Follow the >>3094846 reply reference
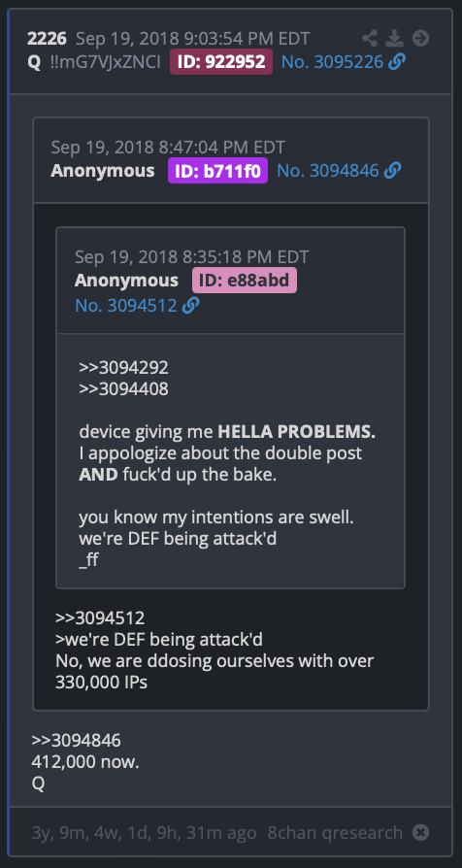Screen dimensions: 462x868 point(76,741)
